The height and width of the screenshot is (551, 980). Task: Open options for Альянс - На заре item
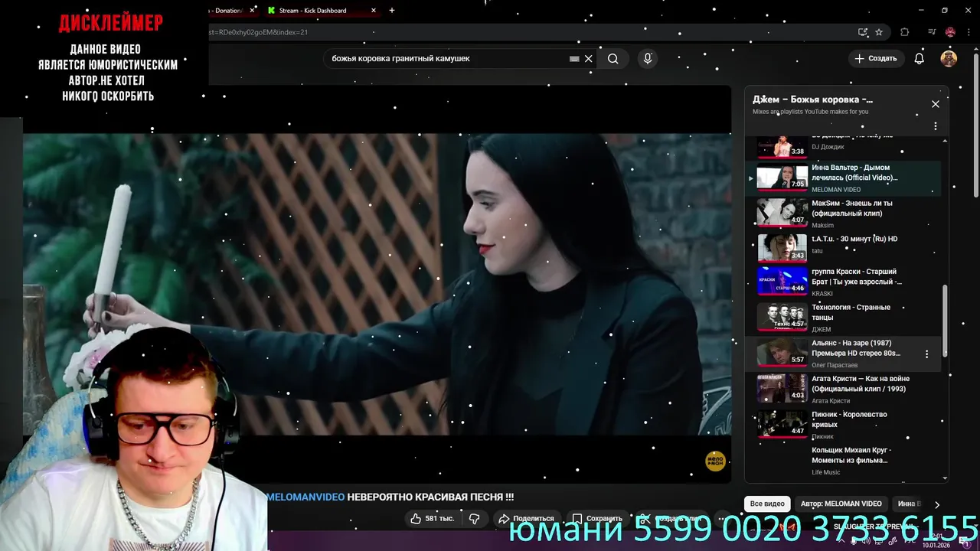coord(926,354)
